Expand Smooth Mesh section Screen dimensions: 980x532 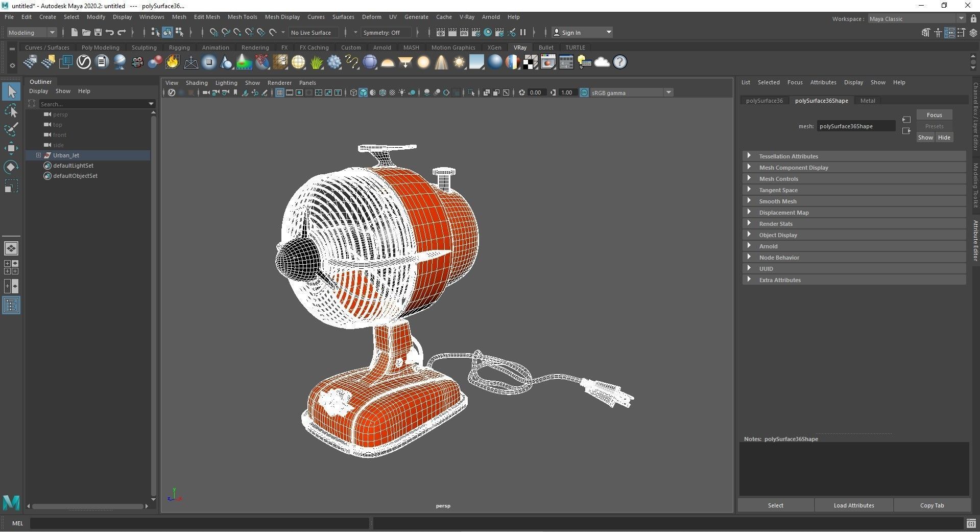coord(854,201)
